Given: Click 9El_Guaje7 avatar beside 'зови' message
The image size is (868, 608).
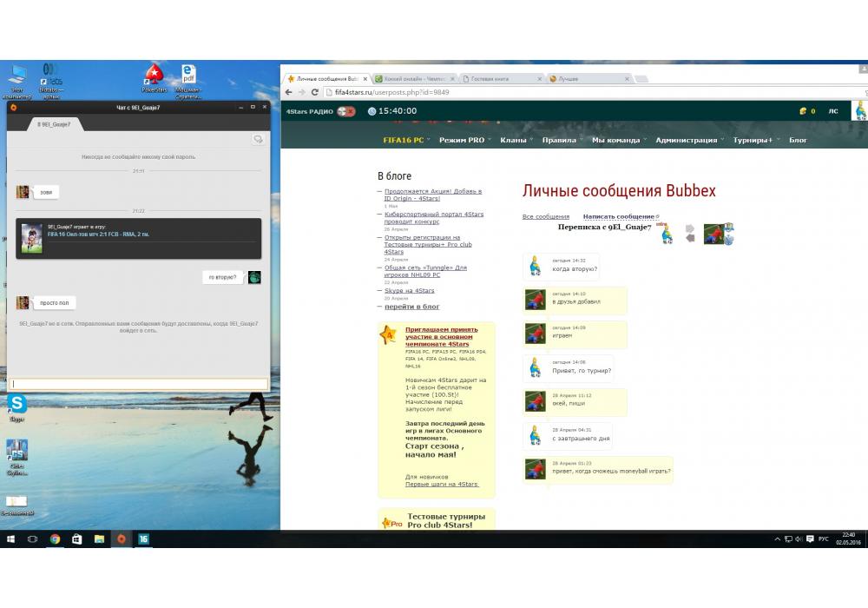Looking at the screenshot, I should [23, 192].
